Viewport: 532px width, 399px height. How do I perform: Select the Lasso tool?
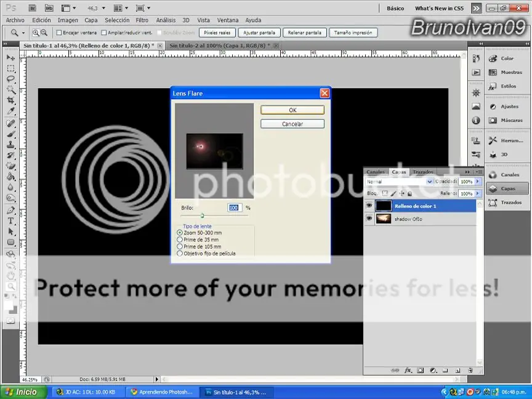click(x=10, y=79)
